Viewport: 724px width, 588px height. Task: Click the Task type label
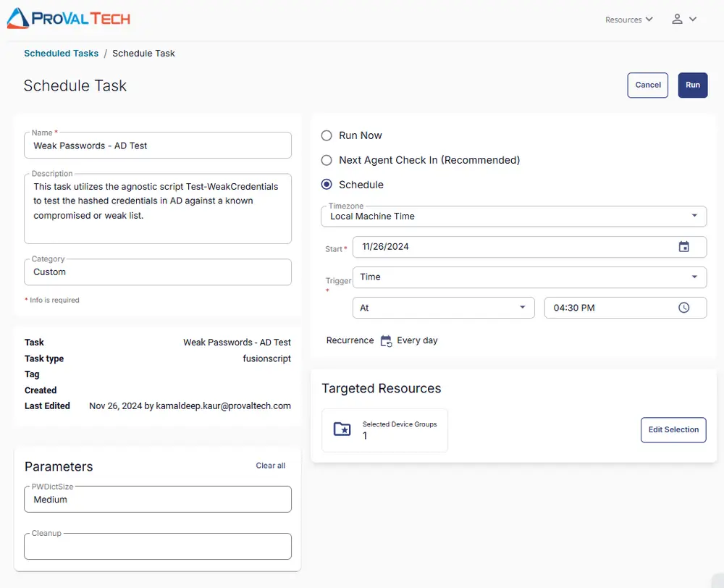coord(44,358)
